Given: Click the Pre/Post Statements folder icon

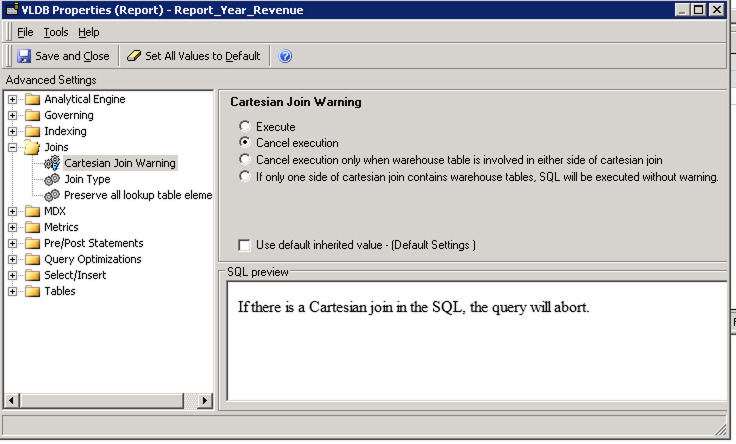Looking at the screenshot, I should tap(32, 243).
